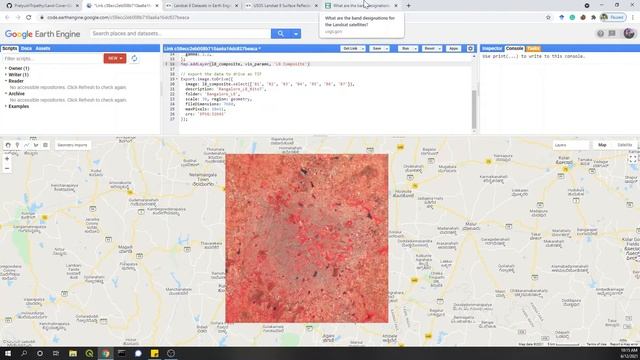Open the Earth Engine help icon
Image resolution: width=640 pixels, height=360 pixels.
coord(600,33)
